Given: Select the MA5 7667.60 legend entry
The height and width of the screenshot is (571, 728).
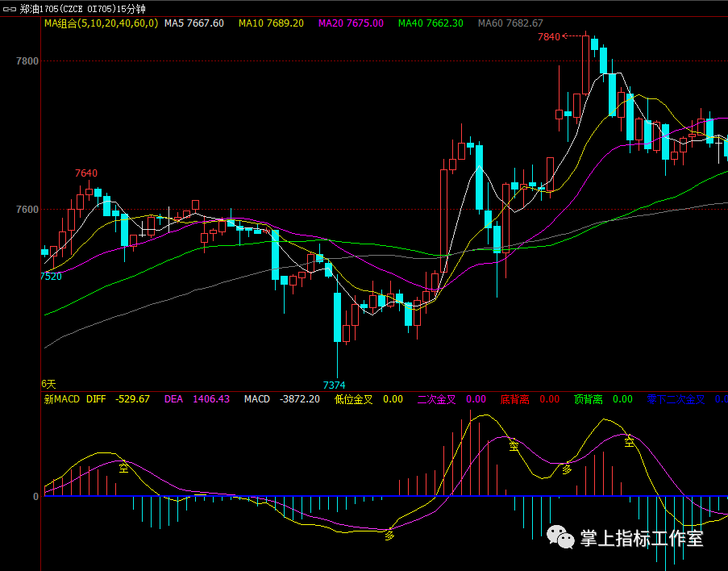Looking at the screenshot, I should click(194, 23).
